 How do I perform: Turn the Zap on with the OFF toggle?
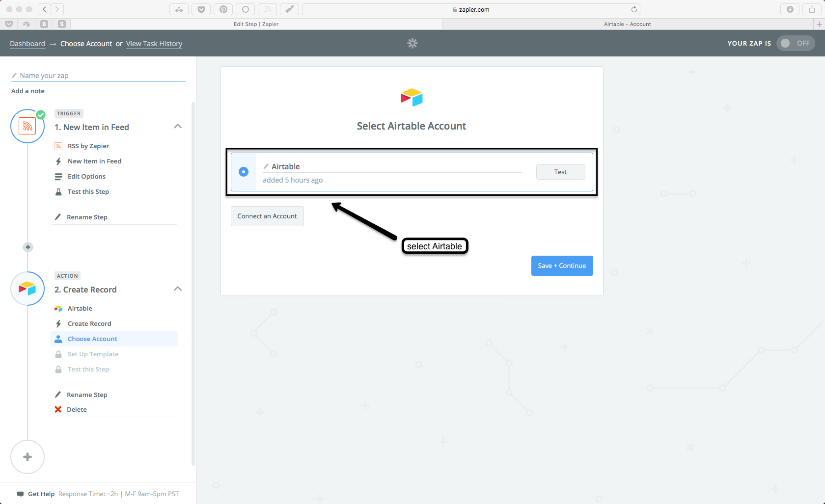coord(796,43)
